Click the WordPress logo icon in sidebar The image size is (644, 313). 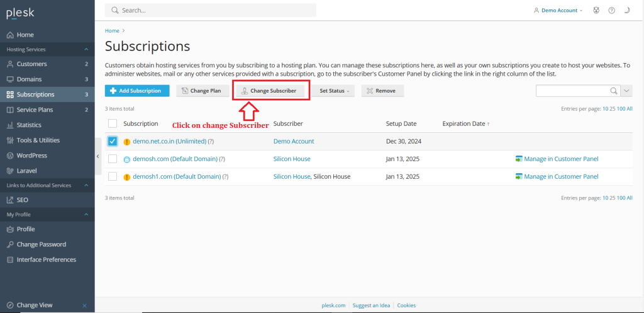coord(10,156)
